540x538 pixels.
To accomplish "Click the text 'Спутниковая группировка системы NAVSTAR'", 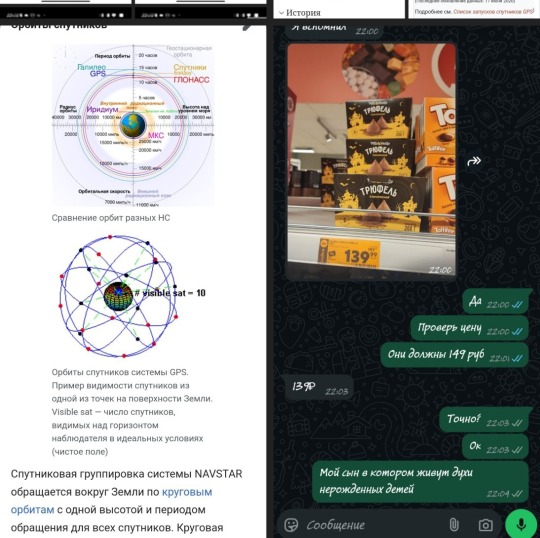I will coord(126,474).
